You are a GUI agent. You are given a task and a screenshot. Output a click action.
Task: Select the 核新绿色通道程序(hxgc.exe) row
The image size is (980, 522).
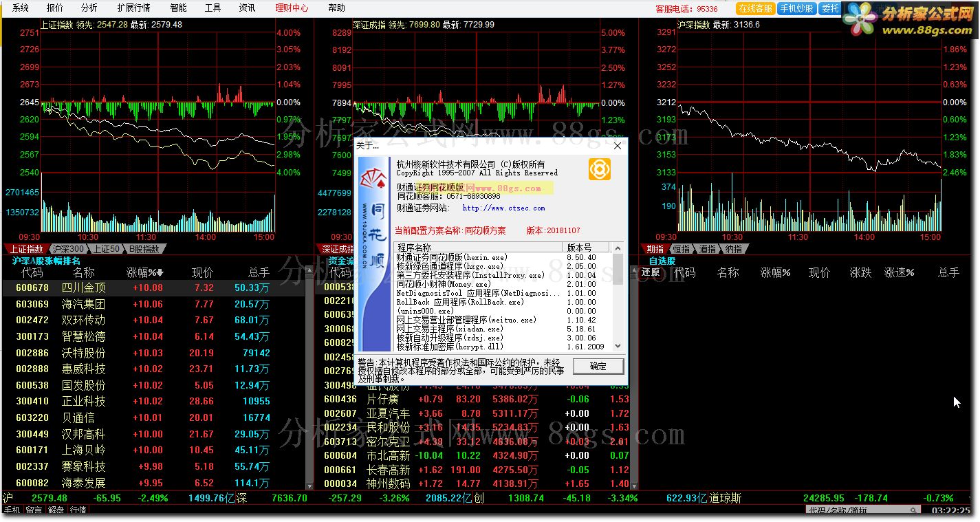pyautogui.click(x=503, y=266)
